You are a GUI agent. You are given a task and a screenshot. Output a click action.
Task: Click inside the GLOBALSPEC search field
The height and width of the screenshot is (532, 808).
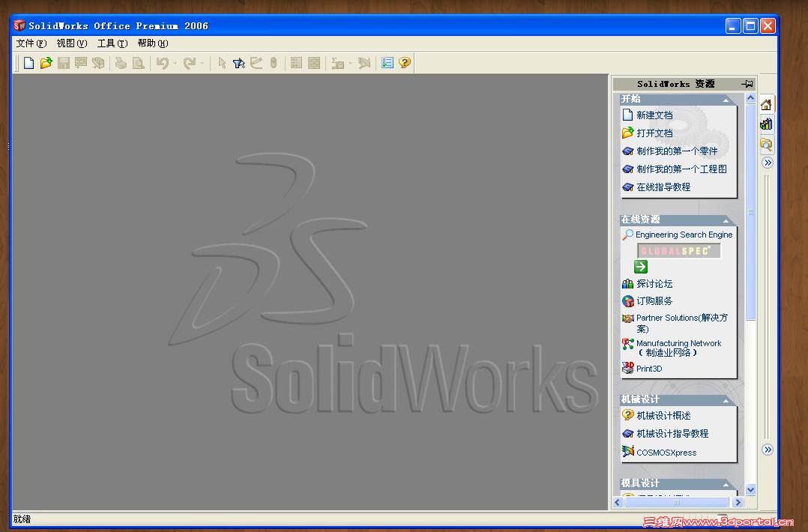coord(678,251)
